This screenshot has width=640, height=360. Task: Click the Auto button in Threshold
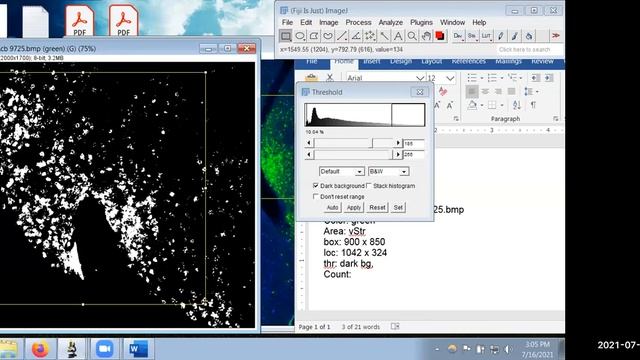tap(332, 207)
